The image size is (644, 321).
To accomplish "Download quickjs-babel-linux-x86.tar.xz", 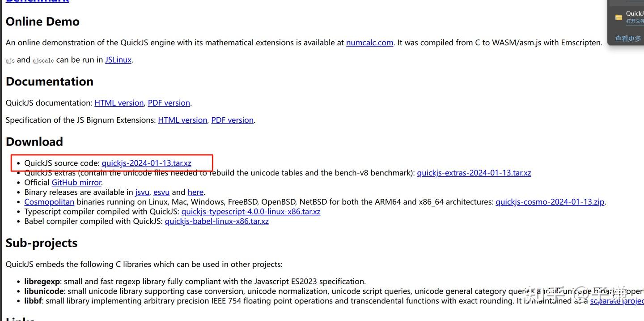I will (216, 221).
